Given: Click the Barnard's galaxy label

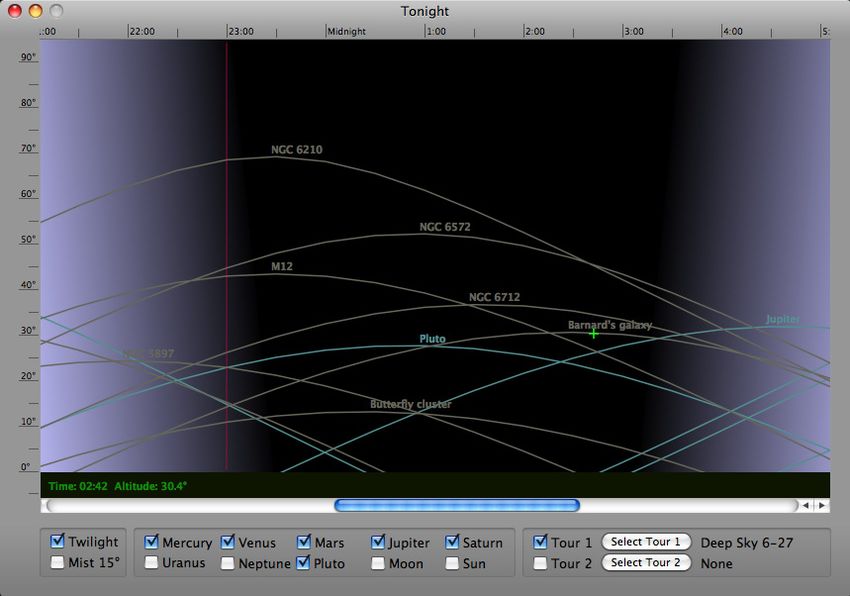Looking at the screenshot, I should [x=609, y=325].
